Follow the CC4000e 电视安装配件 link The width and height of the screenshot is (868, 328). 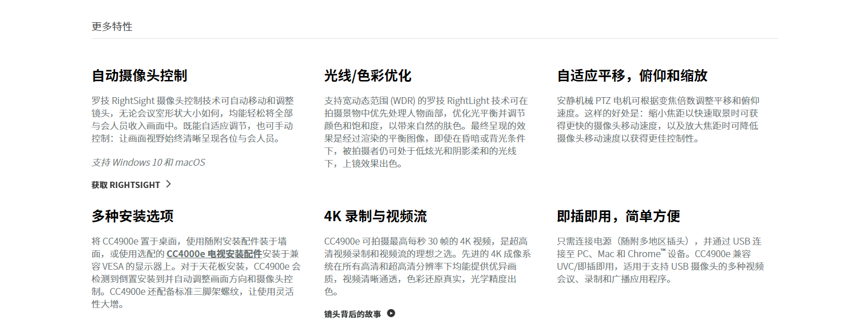(x=214, y=253)
